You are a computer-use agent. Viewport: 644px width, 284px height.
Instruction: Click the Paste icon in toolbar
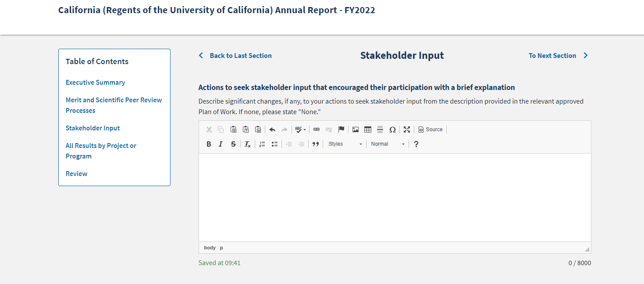point(234,129)
